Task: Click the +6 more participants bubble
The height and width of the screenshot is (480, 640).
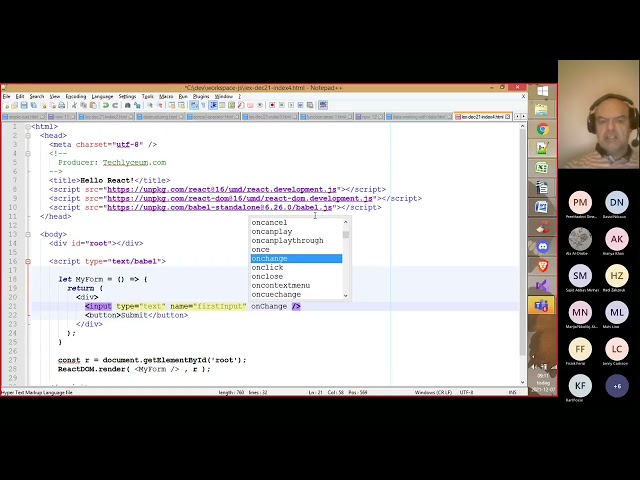Action: click(616, 385)
